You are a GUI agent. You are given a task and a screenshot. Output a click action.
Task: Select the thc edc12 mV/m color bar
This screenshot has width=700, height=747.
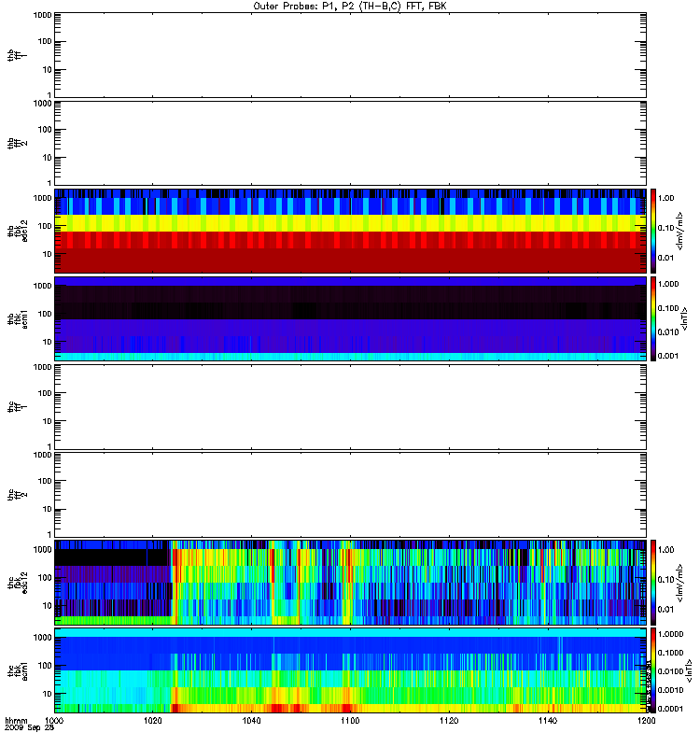tap(655, 583)
